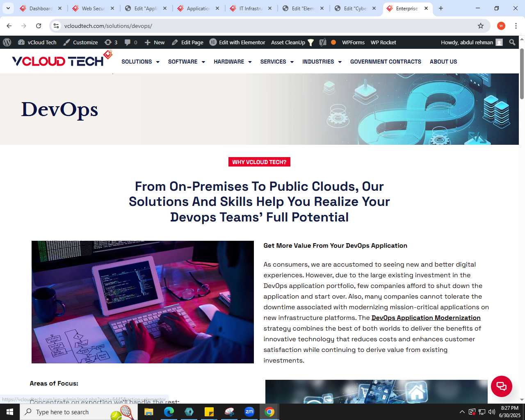The width and height of the screenshot is (525, 420).
Task: Open Zoom from the taskbar
Action: (x=249, y=412)
